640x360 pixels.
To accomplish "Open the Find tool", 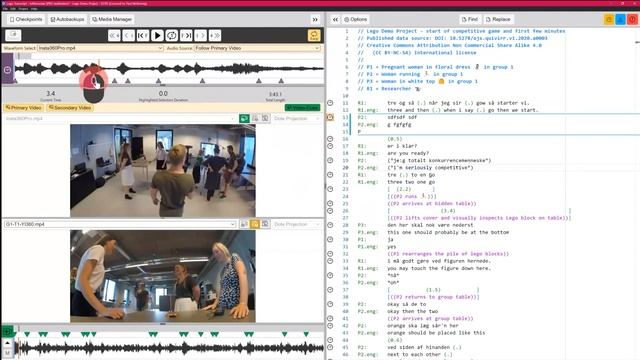I will [470, 19].
